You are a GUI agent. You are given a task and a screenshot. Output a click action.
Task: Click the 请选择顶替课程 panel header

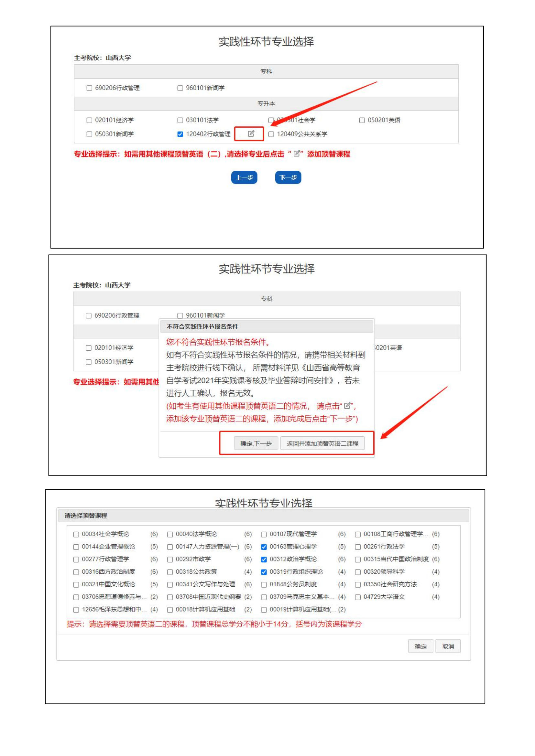pos(263,515)
